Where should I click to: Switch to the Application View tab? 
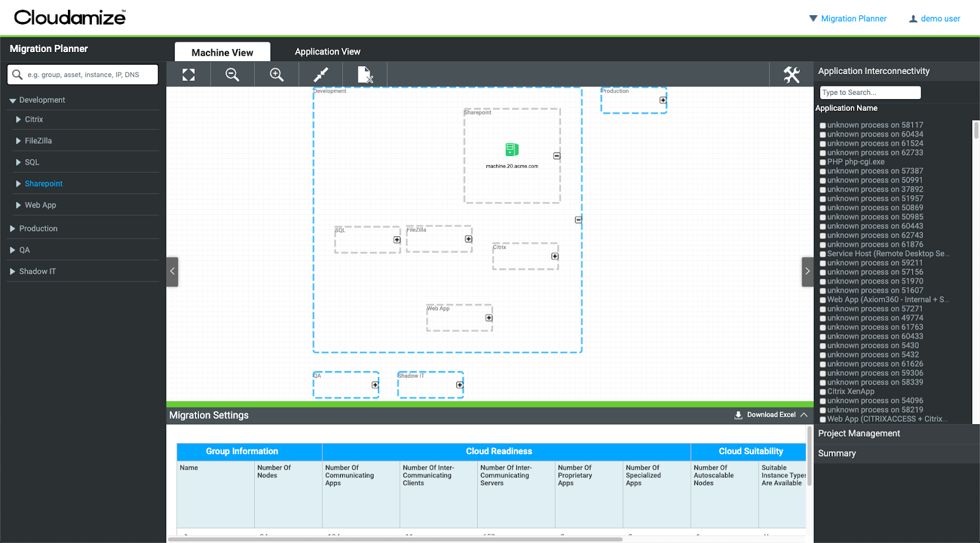[327, 52]
